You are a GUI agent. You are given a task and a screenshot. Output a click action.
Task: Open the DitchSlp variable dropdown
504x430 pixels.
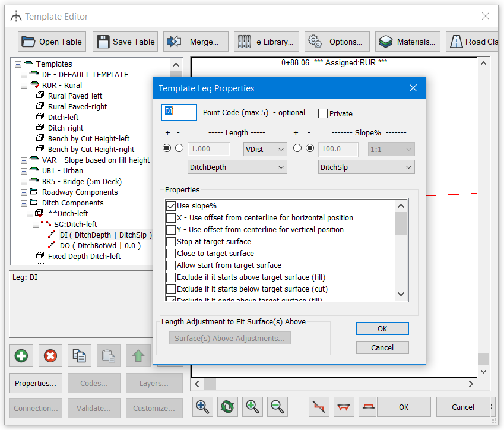[366, 167]
